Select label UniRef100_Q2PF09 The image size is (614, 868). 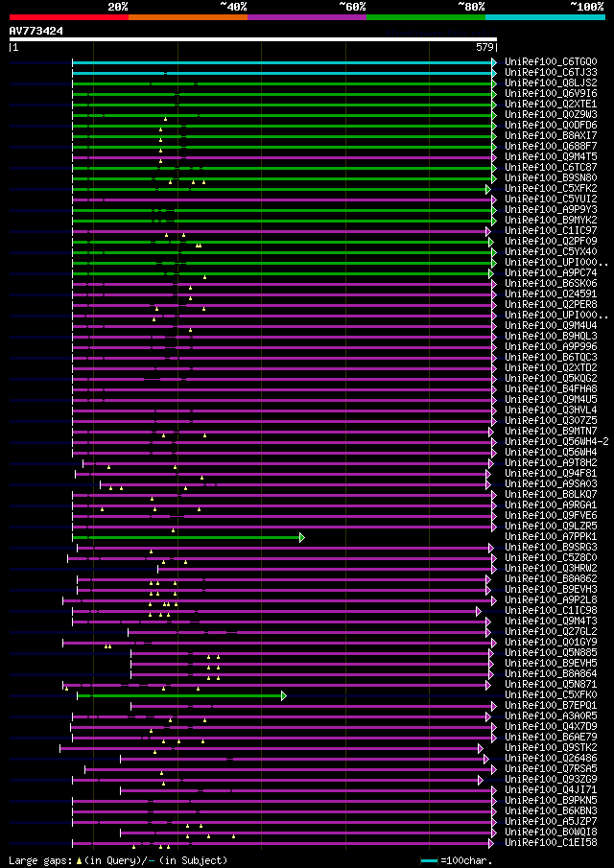click(551, 242)
